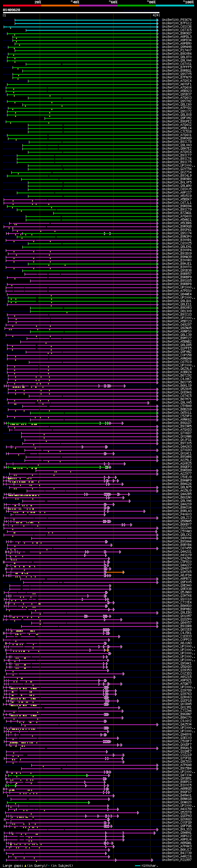Open hit UniRef100_C6SX36
Image resolution: width=197 pixels, height=868 pixels.
pos(176,26)
